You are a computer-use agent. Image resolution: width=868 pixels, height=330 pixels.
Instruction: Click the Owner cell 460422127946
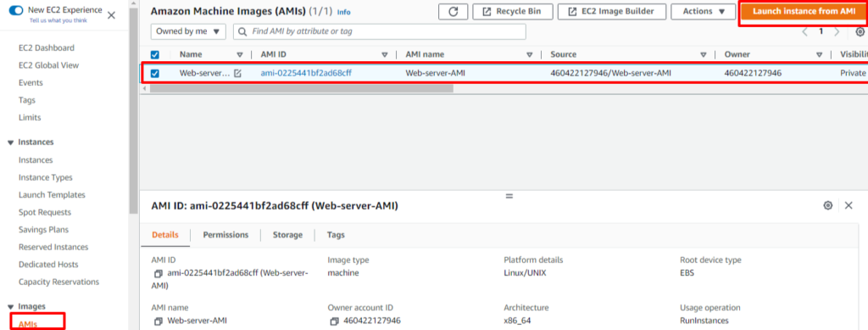pyautogui.click(x=753, y=73)
